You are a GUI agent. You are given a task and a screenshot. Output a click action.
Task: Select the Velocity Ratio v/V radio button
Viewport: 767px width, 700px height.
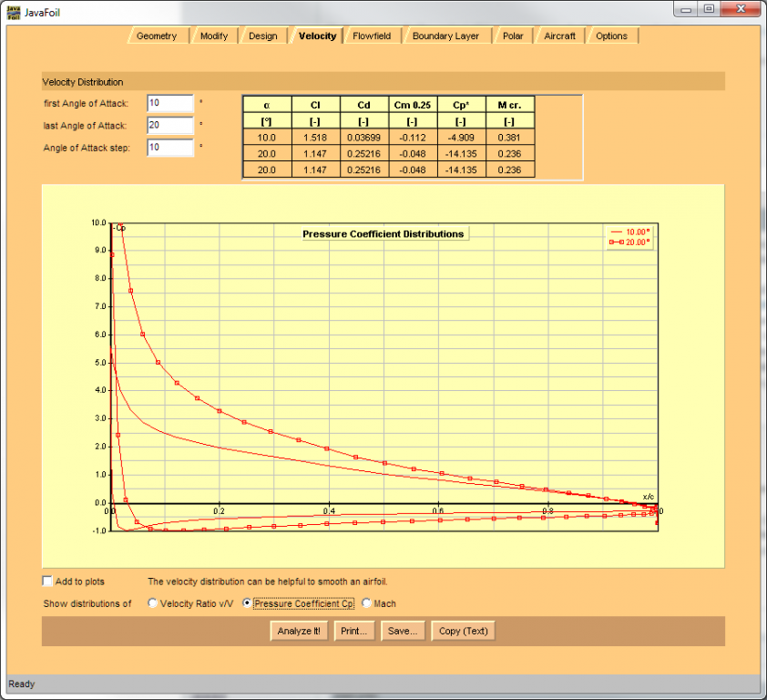(x=153, y=603)
